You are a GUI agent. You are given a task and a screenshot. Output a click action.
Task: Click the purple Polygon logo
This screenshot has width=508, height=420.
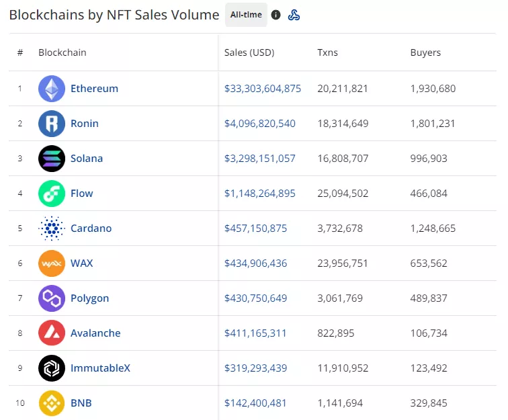point(52,298)
